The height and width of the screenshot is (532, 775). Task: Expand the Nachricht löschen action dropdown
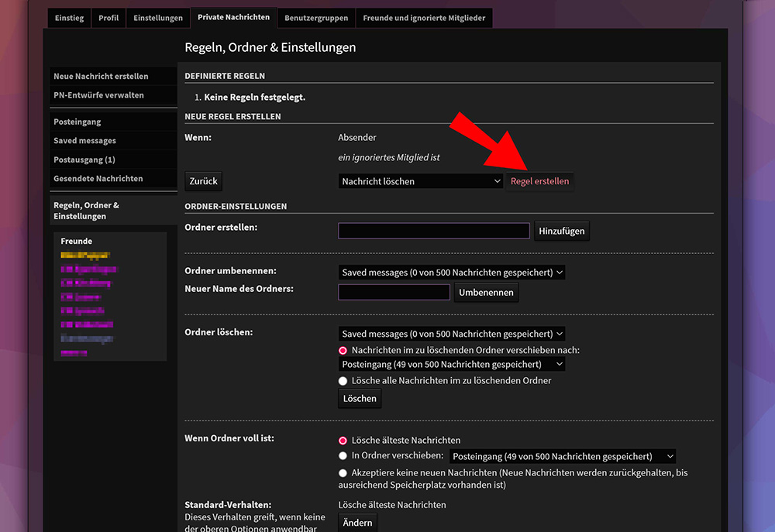422,181
